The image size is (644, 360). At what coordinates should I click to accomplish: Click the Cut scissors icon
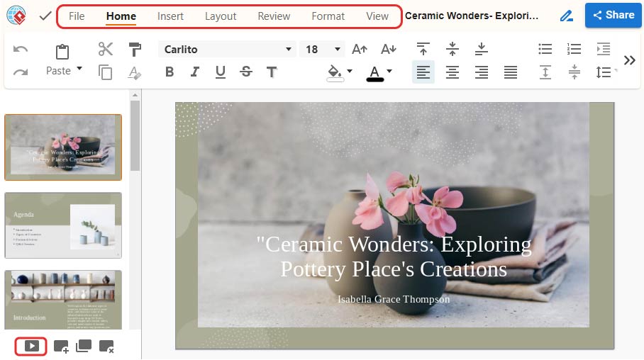tap(106, 49)
